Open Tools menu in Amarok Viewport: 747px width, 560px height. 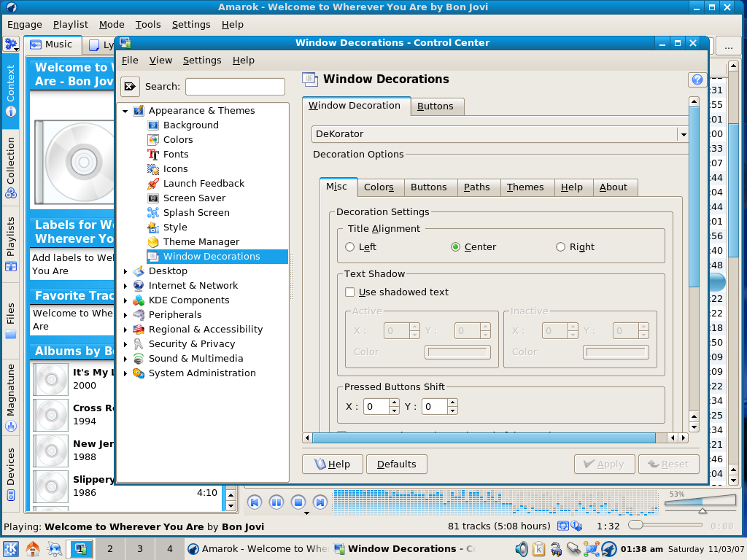tap(148, 24)
